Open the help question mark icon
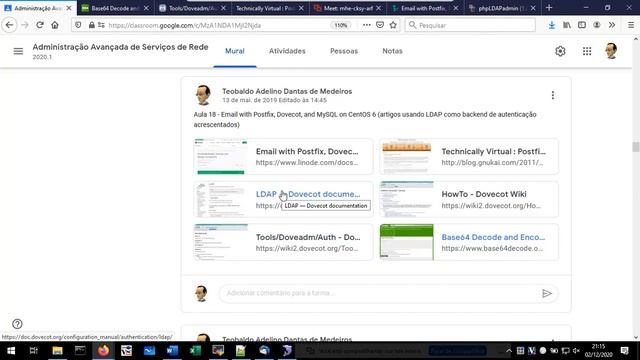 click(17, 324)
